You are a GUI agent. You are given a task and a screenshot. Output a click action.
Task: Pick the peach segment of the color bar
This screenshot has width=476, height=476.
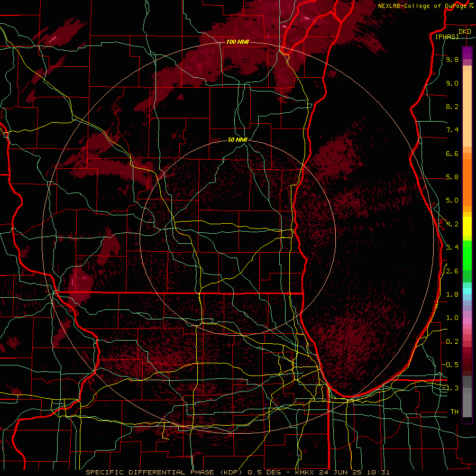tap(467, 108)
